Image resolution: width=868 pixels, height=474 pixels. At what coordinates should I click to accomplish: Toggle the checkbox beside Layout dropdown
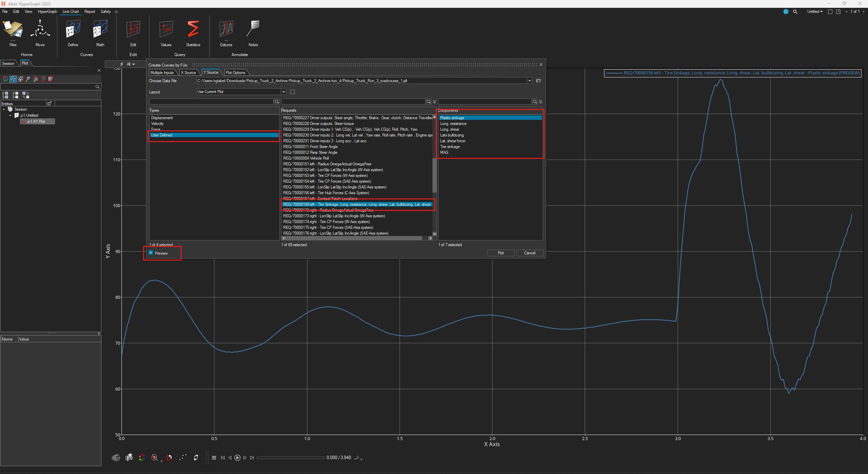tap(293, 92)
